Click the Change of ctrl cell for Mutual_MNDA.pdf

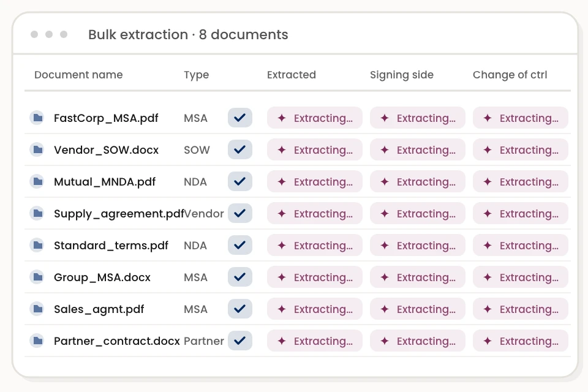point(521,181)
